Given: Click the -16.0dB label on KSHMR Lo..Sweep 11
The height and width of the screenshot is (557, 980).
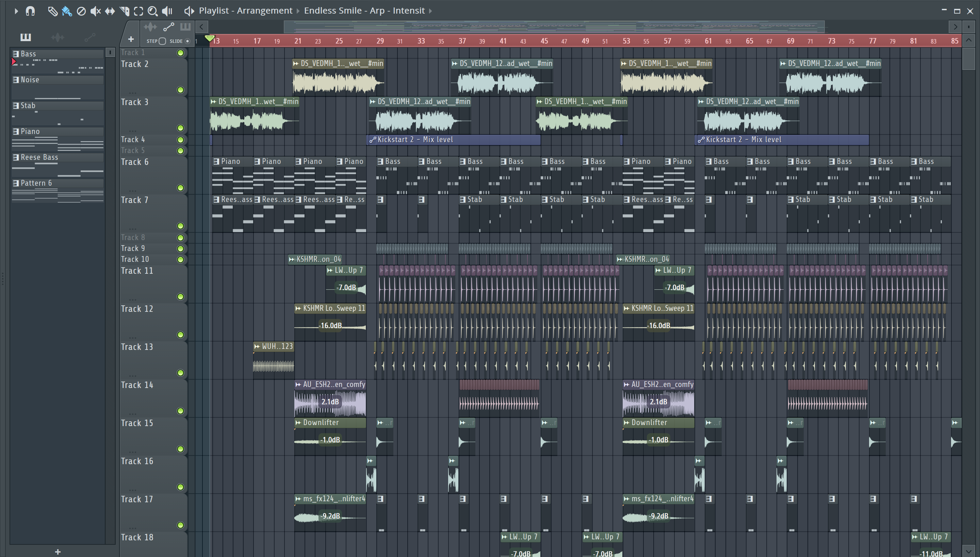Looking at the screenshot, I should [331, 325].
